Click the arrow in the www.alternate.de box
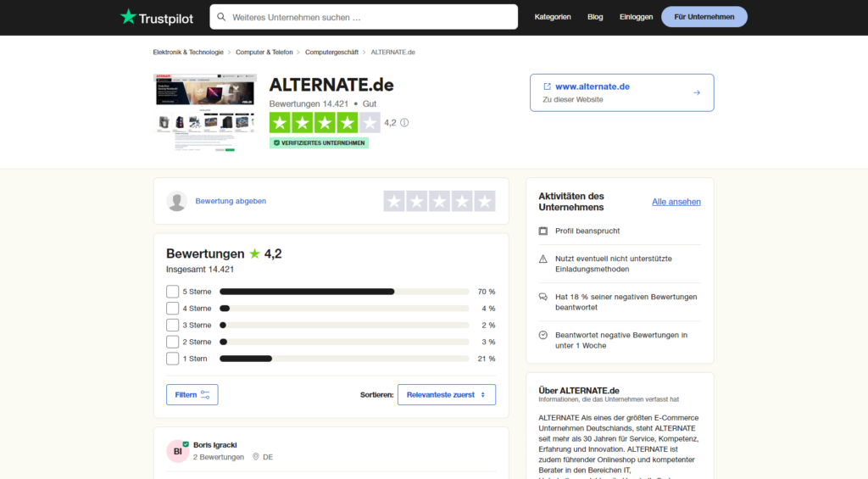The height and width of the screenshot is (479, 868). 697,92
